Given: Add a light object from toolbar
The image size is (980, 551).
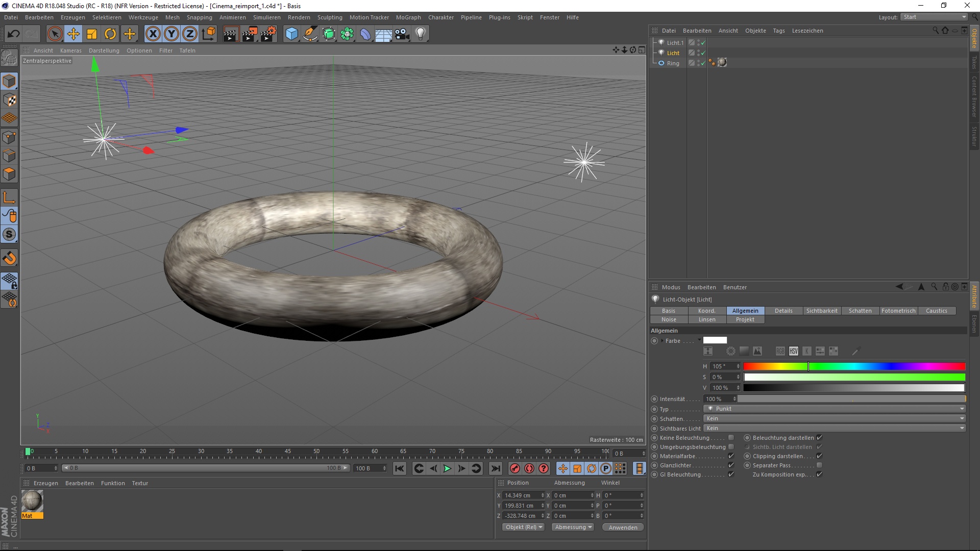Looking at the screenshot, I should tap(421, 34).
